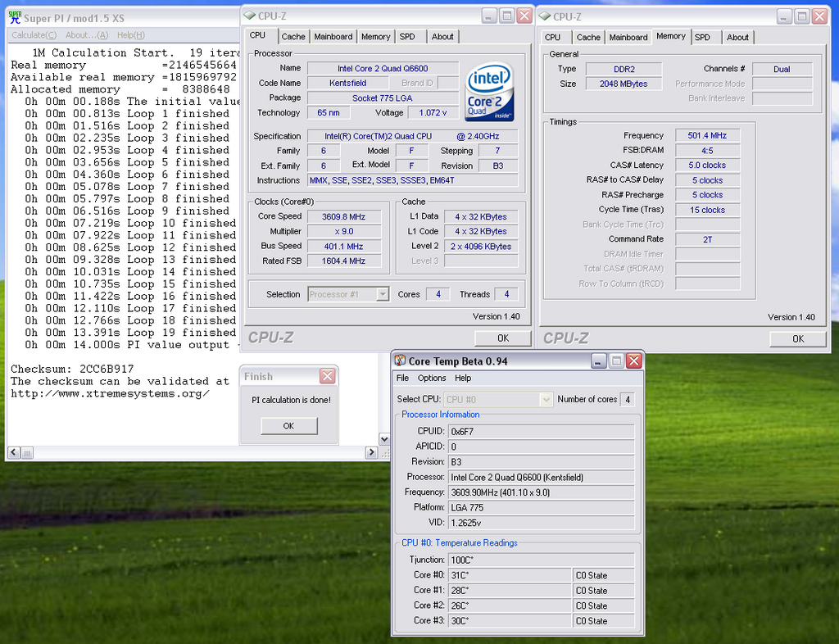Click the Command Rate value 2T
Screen dimensions: 839x644
[707, 239]
